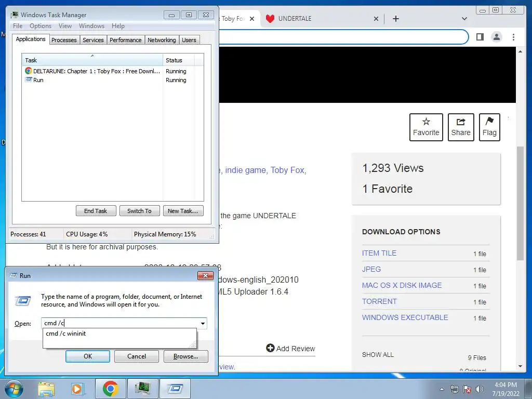Click End Task in Task Manager
Viewport: 532px width, 399px height.
click(96, 211)
